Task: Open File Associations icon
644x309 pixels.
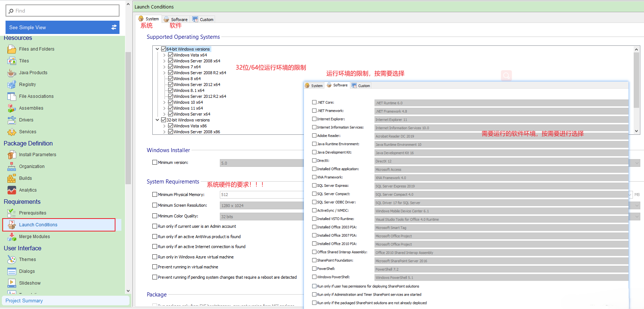Action: 12,96
